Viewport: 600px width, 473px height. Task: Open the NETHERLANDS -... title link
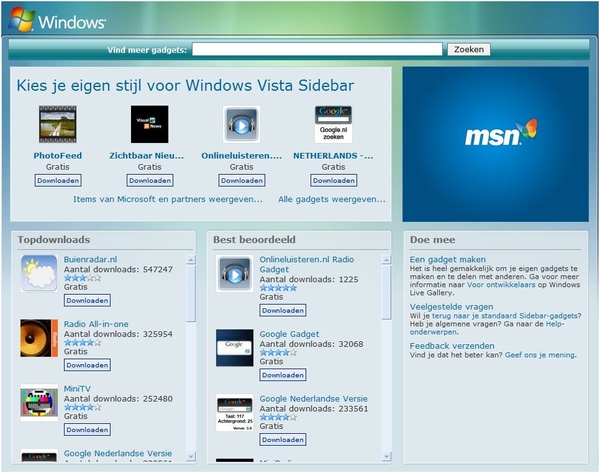point(333,156)
